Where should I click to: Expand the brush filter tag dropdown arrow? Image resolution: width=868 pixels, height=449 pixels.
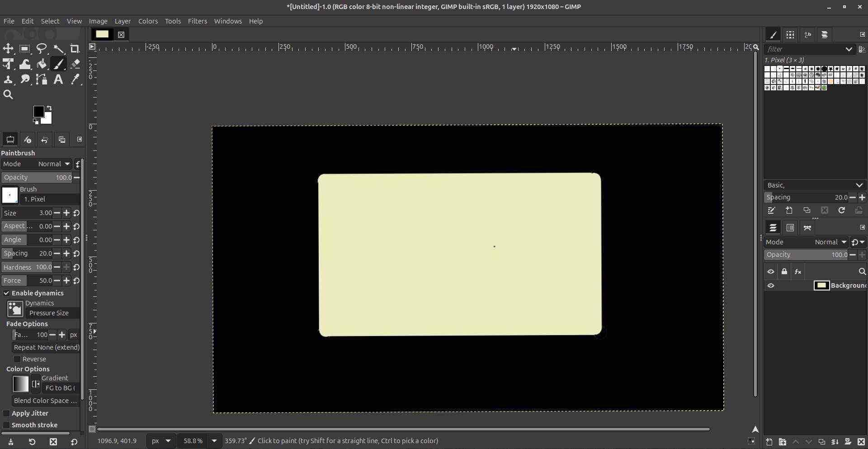pos(849,49)
